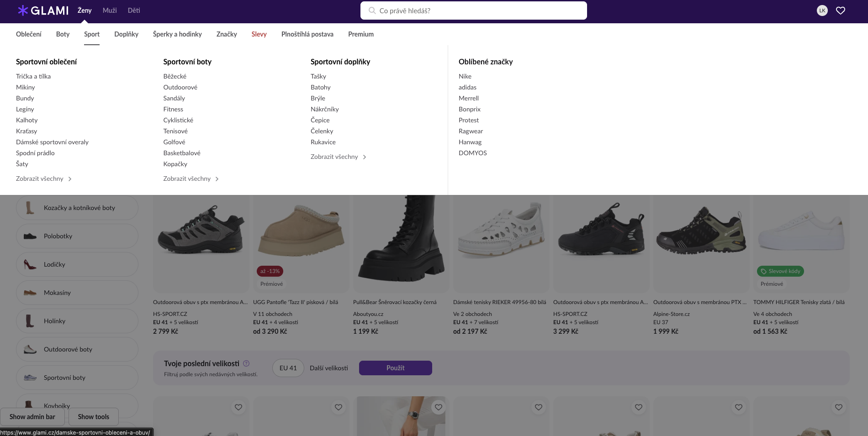Screen dimensions: 868x436
Task: Open the UGG Pantofle Tazz II product image
Action: coord(302,244)
